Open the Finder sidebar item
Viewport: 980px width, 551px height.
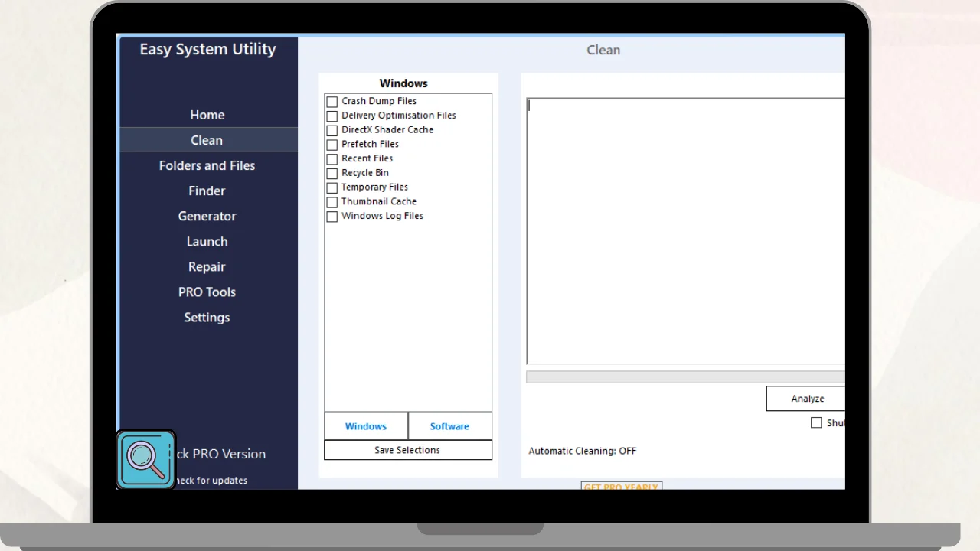pyautogui.click(x=207, y=191)
